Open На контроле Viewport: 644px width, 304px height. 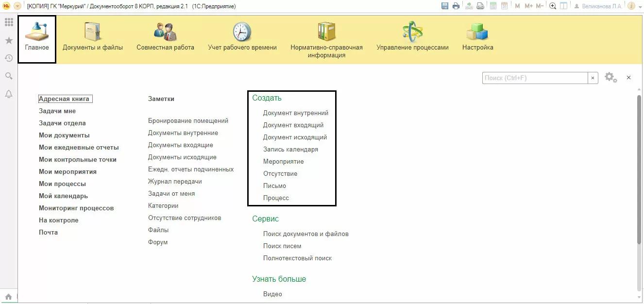58,220
